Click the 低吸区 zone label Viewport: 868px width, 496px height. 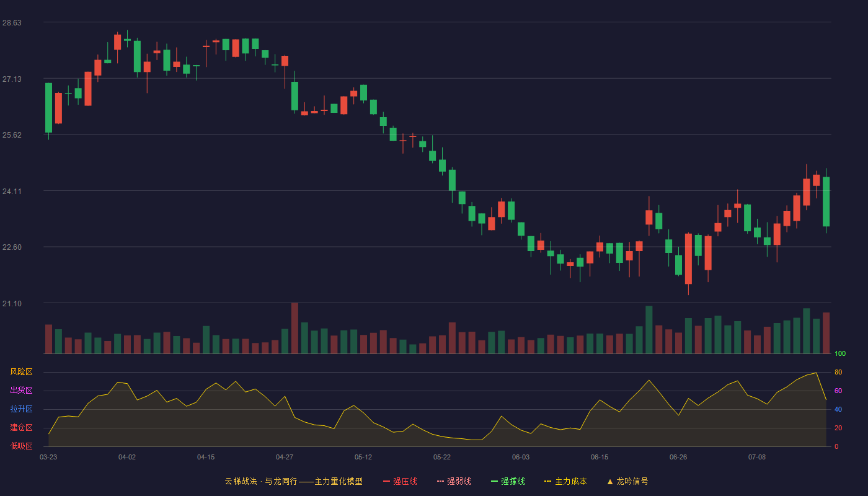[x=21, y=446]
